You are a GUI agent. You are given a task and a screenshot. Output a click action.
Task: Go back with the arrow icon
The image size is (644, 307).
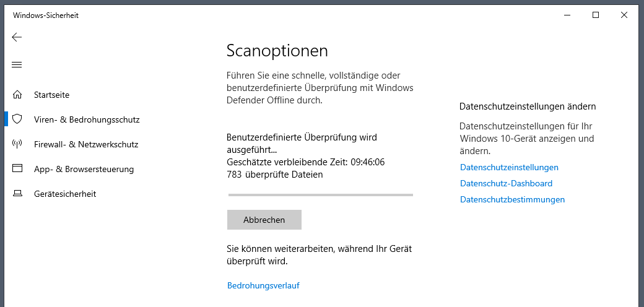click(17, 37)
